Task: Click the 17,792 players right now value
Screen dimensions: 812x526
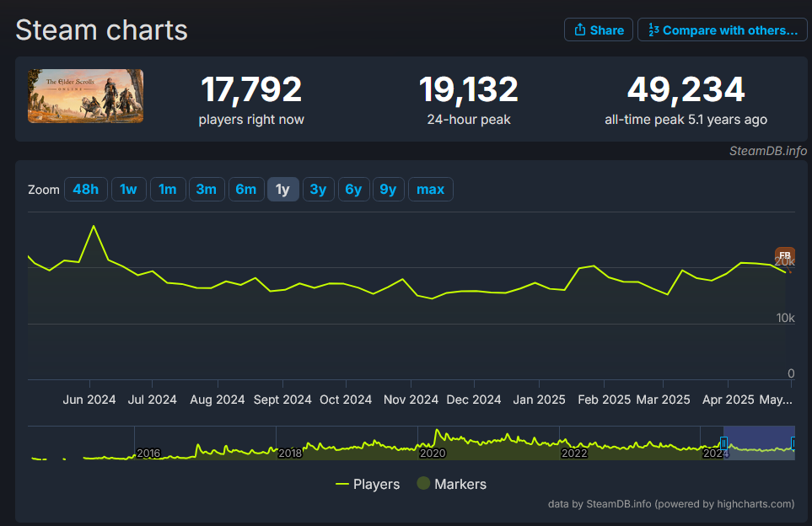Action: coord(251,89)
